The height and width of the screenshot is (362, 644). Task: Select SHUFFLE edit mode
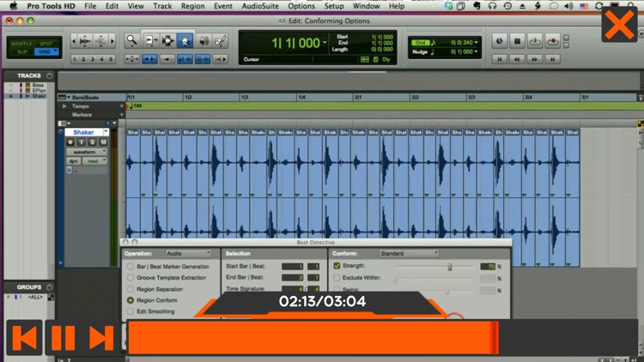tap(21, 44)
